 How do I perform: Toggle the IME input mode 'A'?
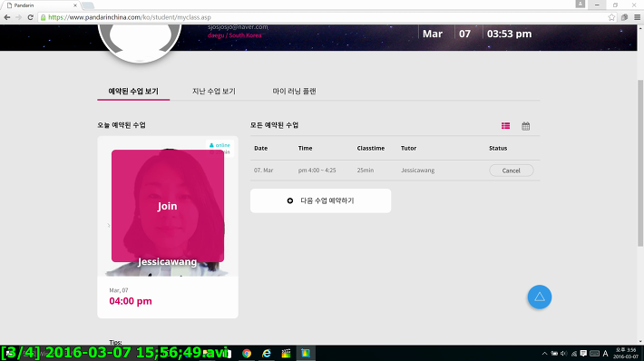coord(605,353)
